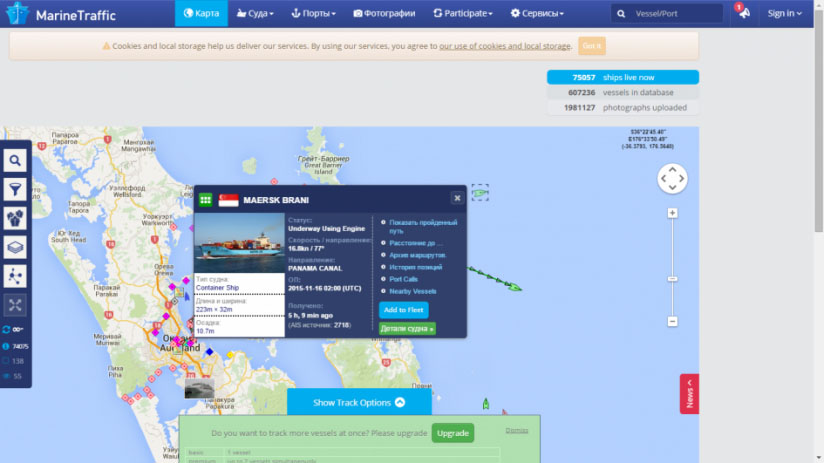Select the green ship at track end
824x463 pixels.
(514, 286)
